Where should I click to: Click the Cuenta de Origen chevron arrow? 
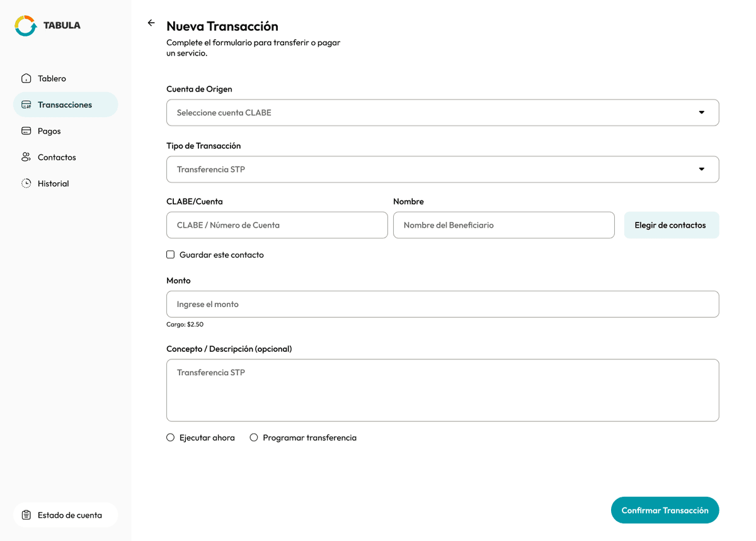click(702, 112)
